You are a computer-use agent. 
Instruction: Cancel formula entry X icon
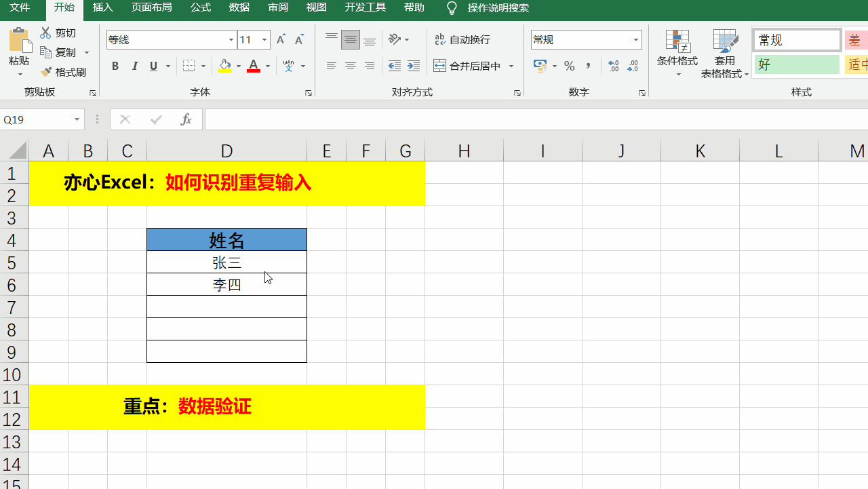point(125,119)
